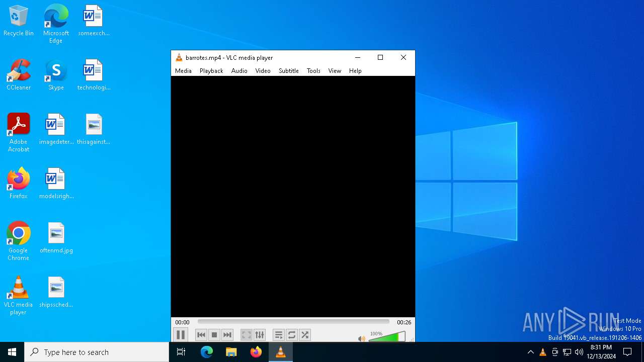Adjust the volume slider
Image resolution: width=644 pixels, height=362 pixels.
point(387,336)
